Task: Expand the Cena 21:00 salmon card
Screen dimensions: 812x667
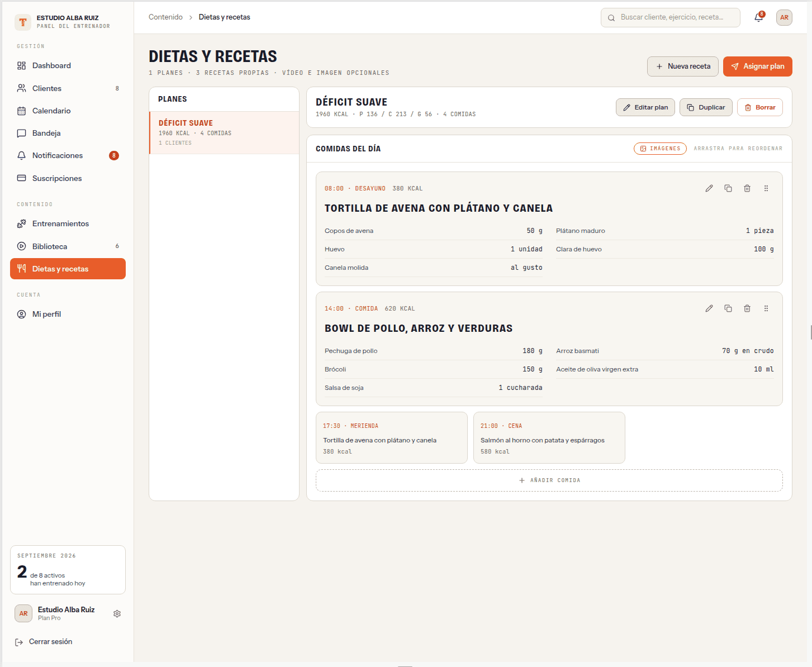Action: click(x=549, y=438)
